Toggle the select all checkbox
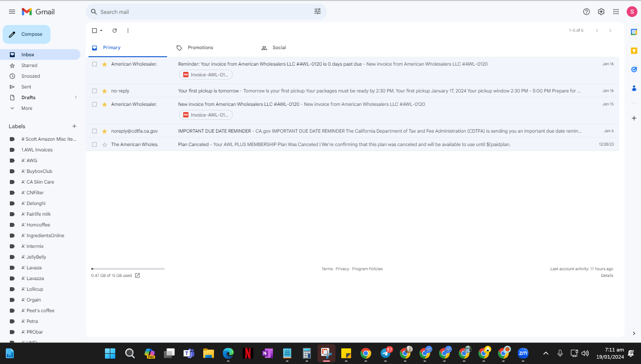Image resolution: width=641 pixels, height=364 pixels. click(94, 30)
